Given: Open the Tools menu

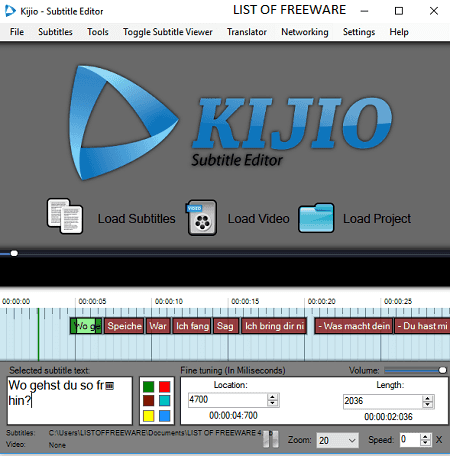Looking at the screenshot, I should pos(98,32).
